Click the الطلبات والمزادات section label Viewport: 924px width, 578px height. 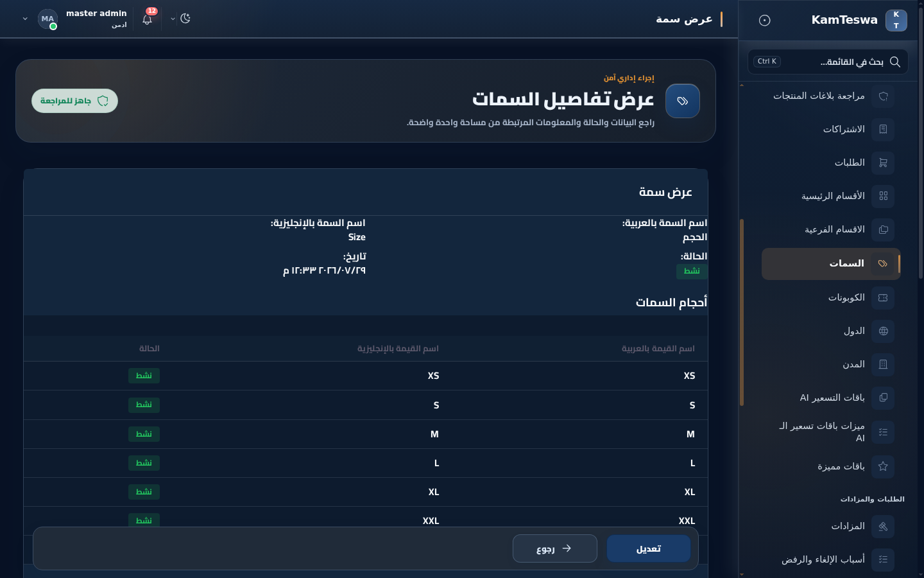(x=873, y=499)
